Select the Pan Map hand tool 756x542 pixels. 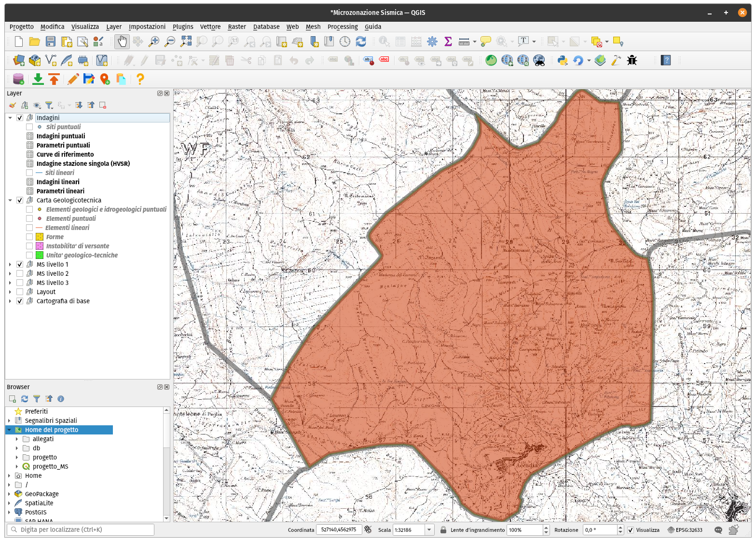click(x=122, y=42)
